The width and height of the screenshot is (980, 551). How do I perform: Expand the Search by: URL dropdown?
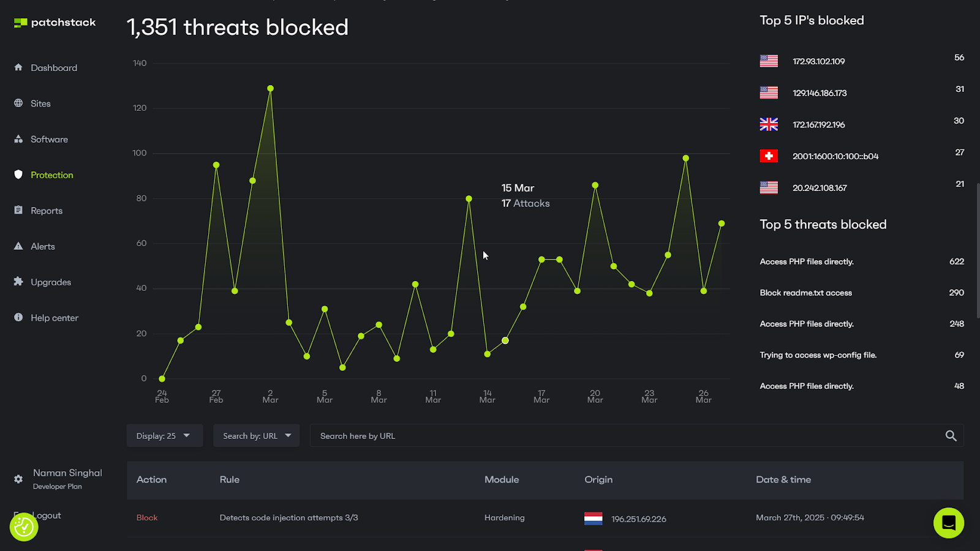point(256,435)
